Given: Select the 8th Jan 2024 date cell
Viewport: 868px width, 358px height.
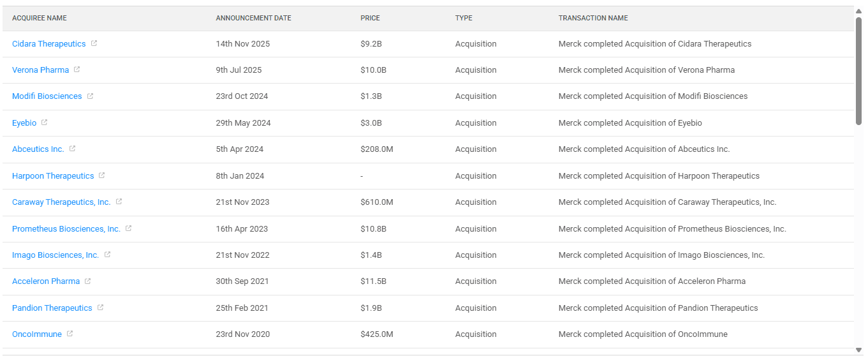Looking at the screenshot, I should (x=240, y=176).
